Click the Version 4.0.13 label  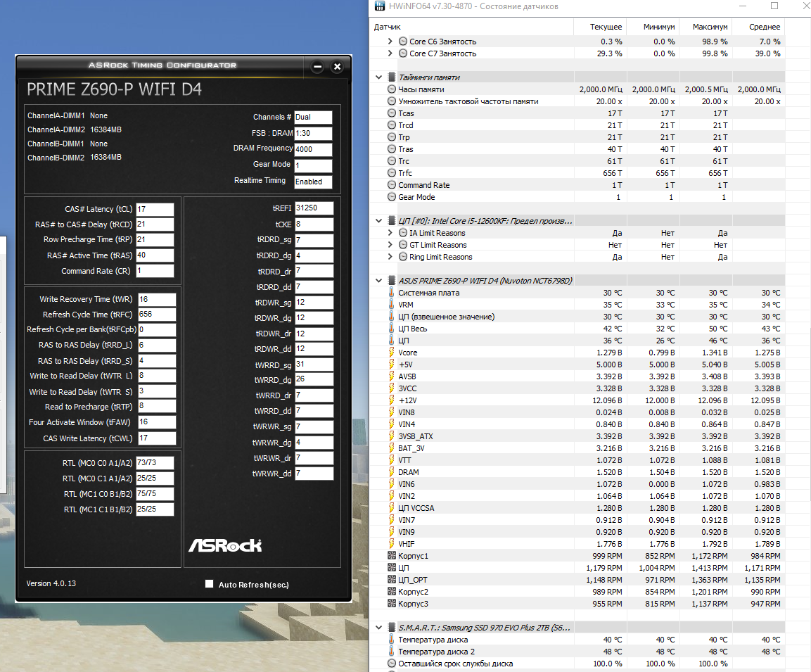(51, 583)
